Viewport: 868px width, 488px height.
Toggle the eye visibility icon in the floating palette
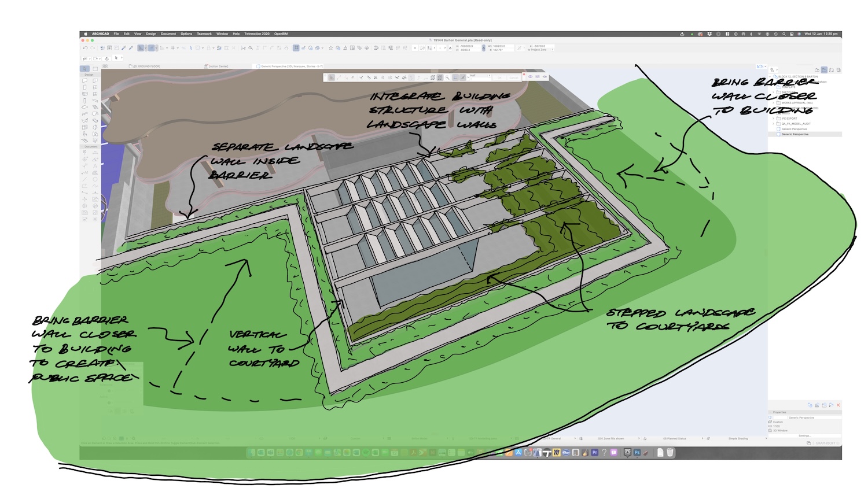pos(530,77)
